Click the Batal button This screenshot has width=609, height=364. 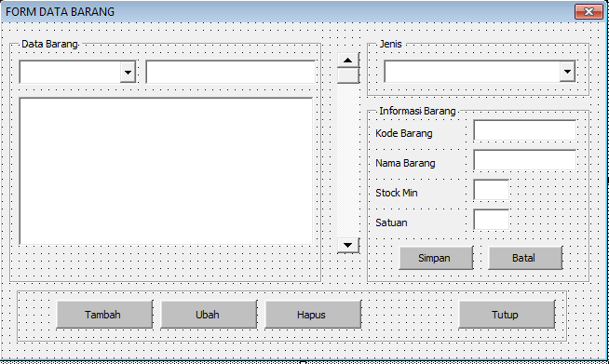(525, 258)
